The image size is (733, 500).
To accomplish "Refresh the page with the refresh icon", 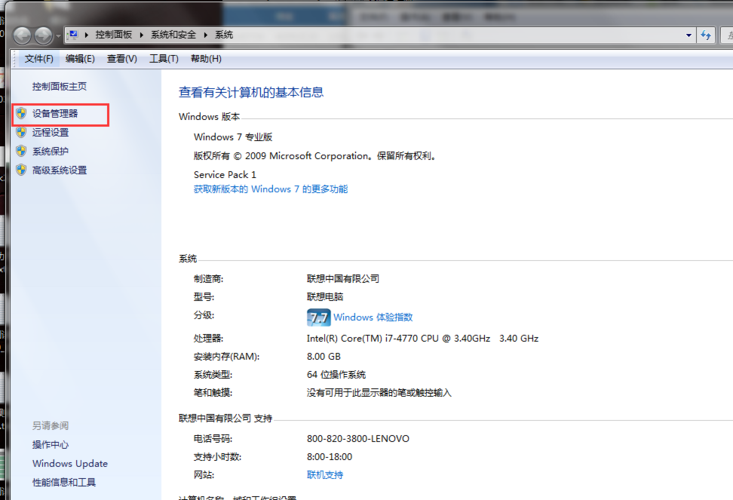I will 705,35.
